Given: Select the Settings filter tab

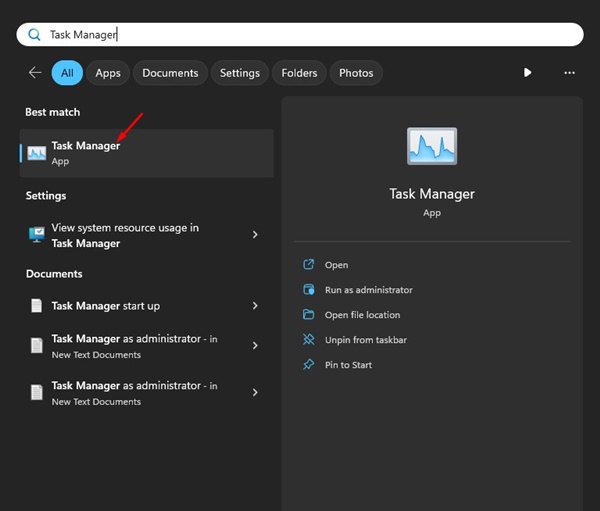Looking at the screenshot, I should pyautogui.click(x=240, y=73).
